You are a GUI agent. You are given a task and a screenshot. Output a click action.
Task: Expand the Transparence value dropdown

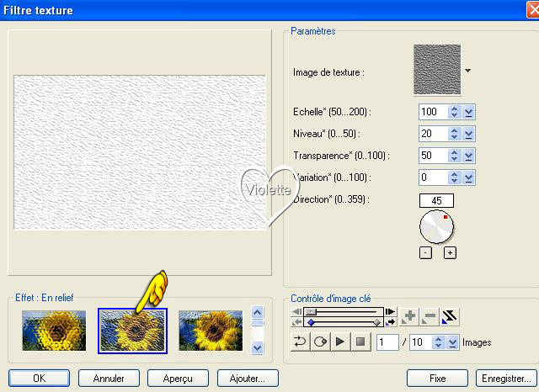(x=469, y=156)
